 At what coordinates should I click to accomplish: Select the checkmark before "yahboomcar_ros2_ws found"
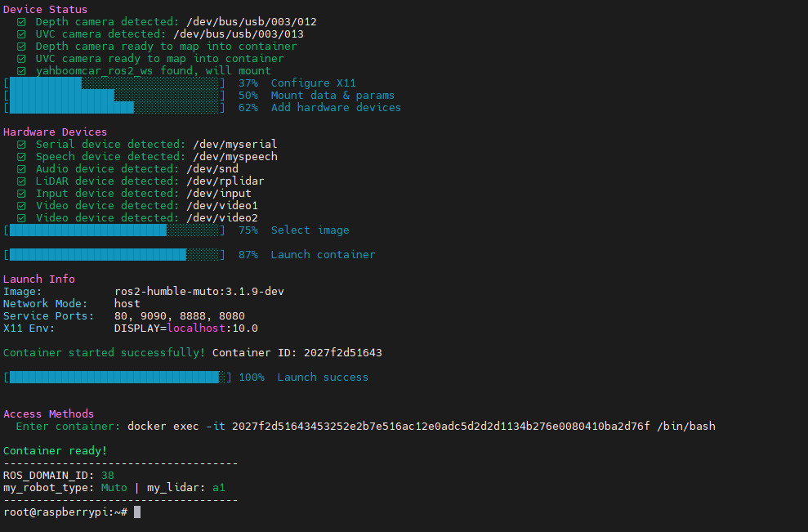tap(21, 71)
